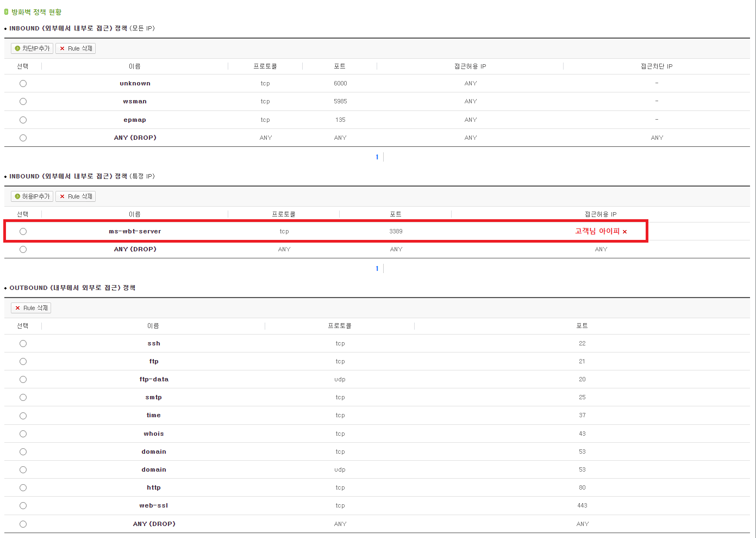756x538 pixels.
Task: Click the 허용IP추가 button
Action: click(x=32, y=196)
